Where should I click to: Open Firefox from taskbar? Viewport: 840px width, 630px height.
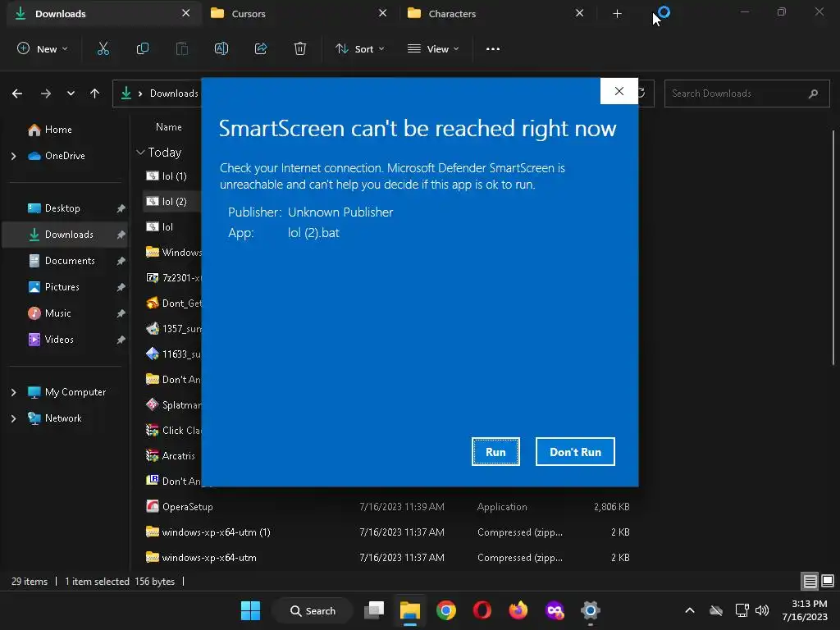point(518,610)
